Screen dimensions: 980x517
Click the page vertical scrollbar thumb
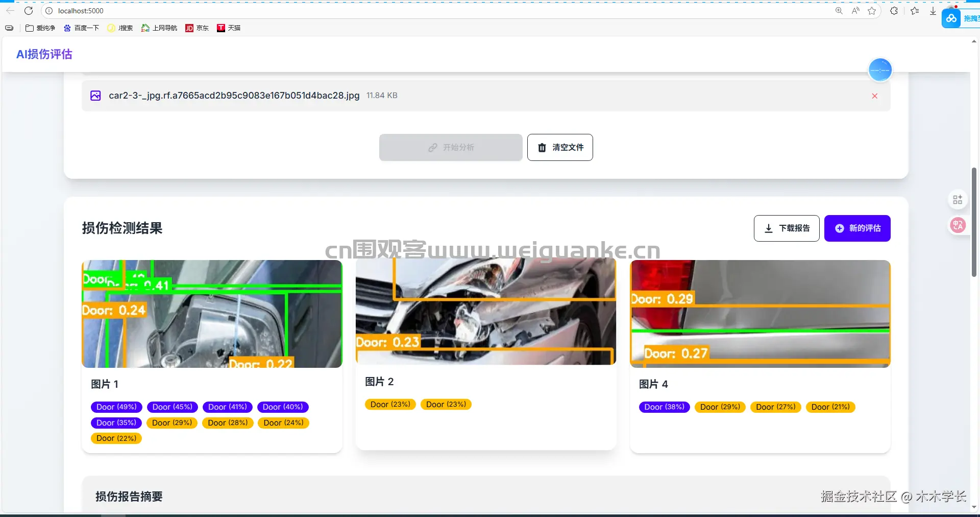[x=974, y=222]
